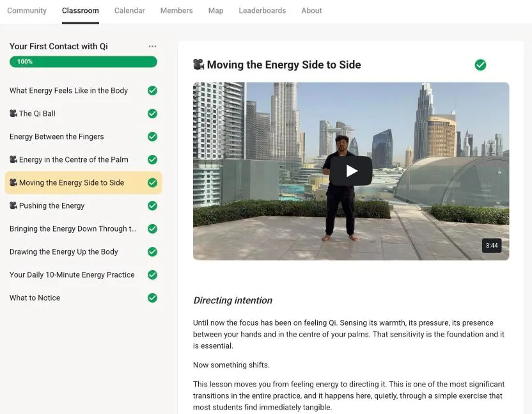
Task: Click the camera icon in the lesson heading
Action: tap(198, 64)
